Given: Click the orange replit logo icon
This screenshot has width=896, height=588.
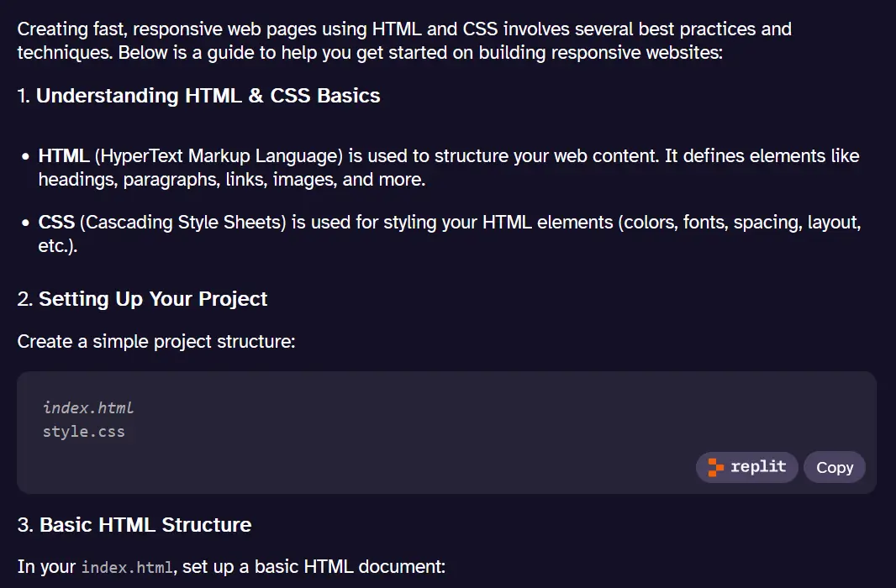Looking at the screenshot, I should [x=715, y=467].
